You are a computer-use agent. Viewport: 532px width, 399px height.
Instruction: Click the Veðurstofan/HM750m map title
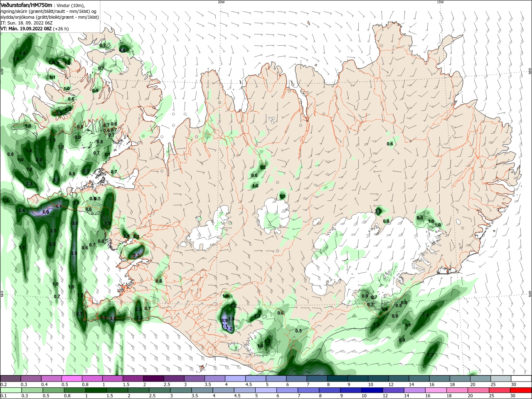26,5
